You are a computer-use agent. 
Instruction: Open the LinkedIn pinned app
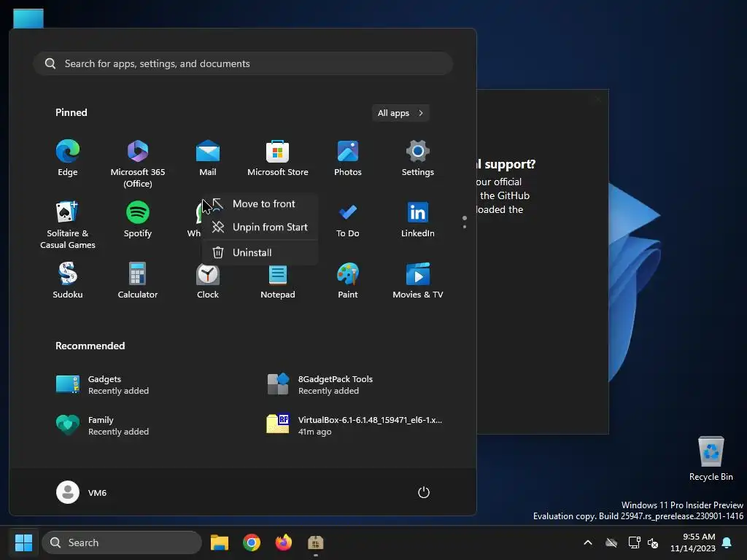click(x=418, y=219)
